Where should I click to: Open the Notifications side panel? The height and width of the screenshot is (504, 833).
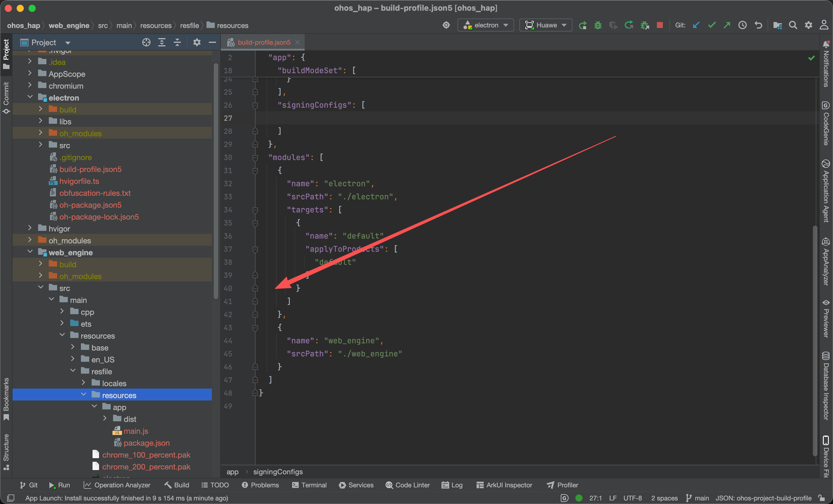[826, 64]
